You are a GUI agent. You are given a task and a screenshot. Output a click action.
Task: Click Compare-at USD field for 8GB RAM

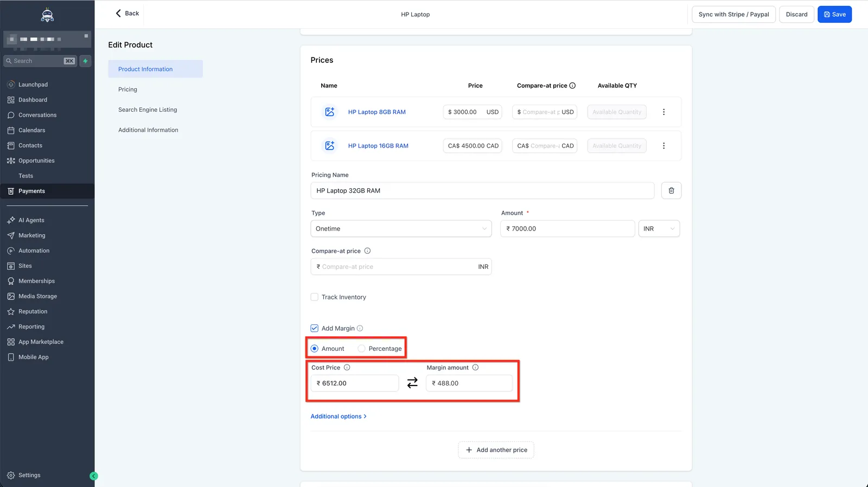545,112
